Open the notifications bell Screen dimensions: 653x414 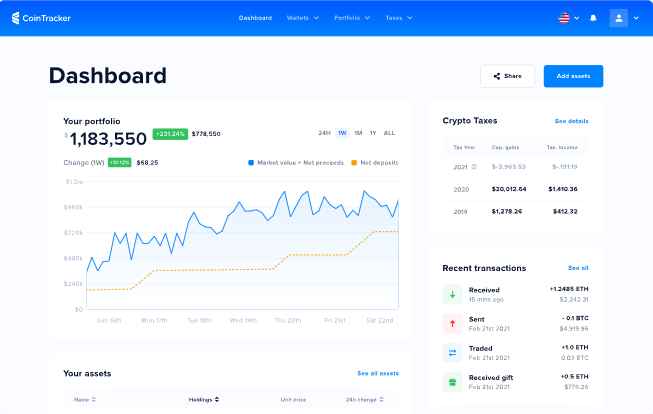click(593, 18)
